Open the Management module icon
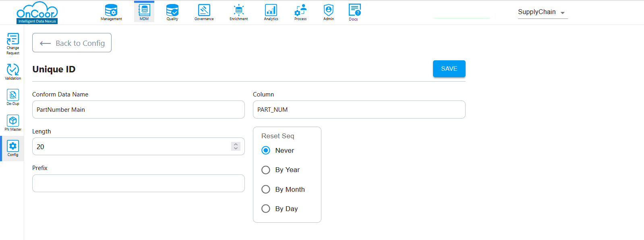The width and height of the screenshot is (644, 240). click(x=111, y=12)
